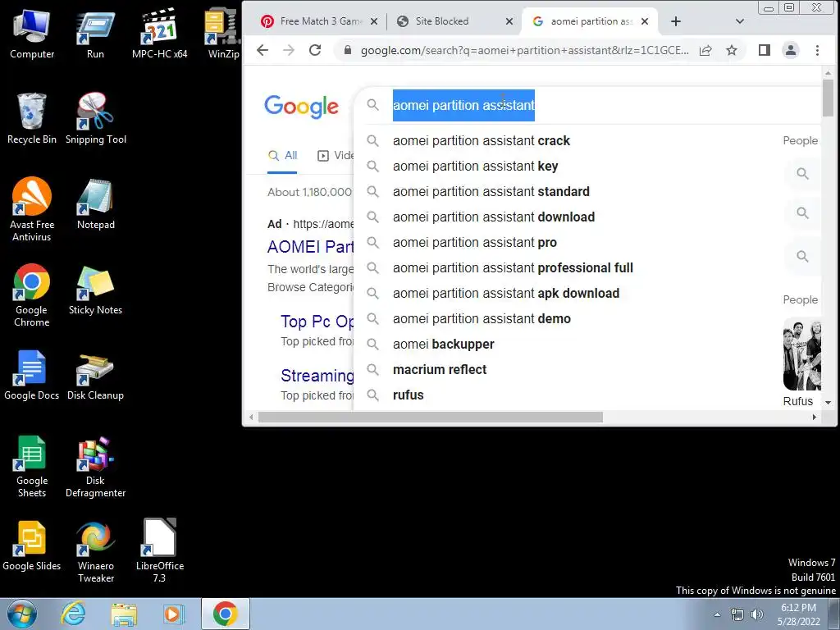Choose suggestion 'aomei partition assistant professional full'
The height and width of the screenshot is (630, 840).
513,268
